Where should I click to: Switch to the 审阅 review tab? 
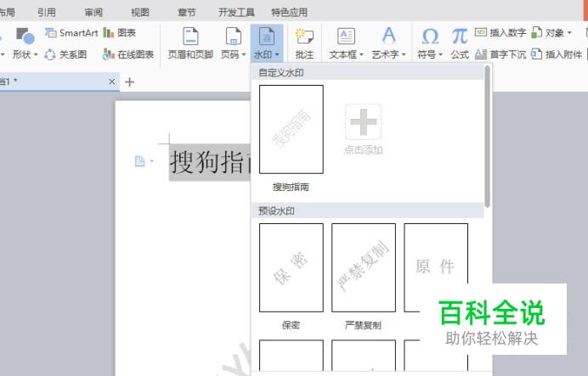[93, 13]
